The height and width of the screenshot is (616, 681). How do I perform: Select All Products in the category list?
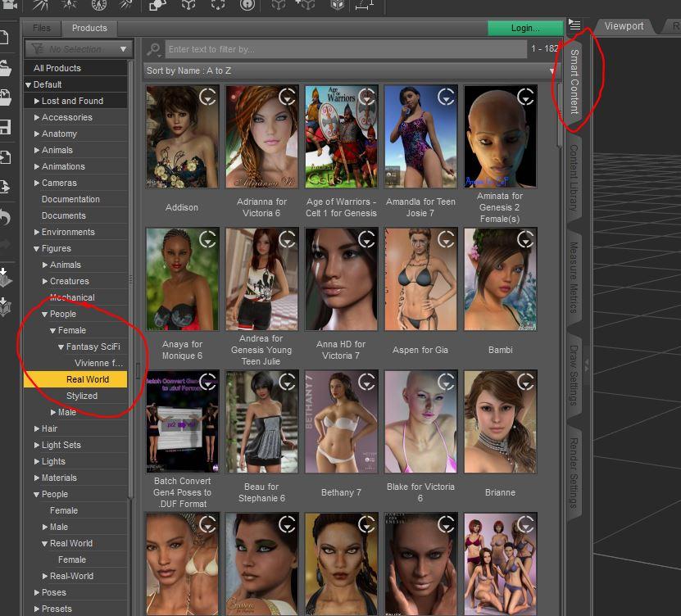point(75,68)
